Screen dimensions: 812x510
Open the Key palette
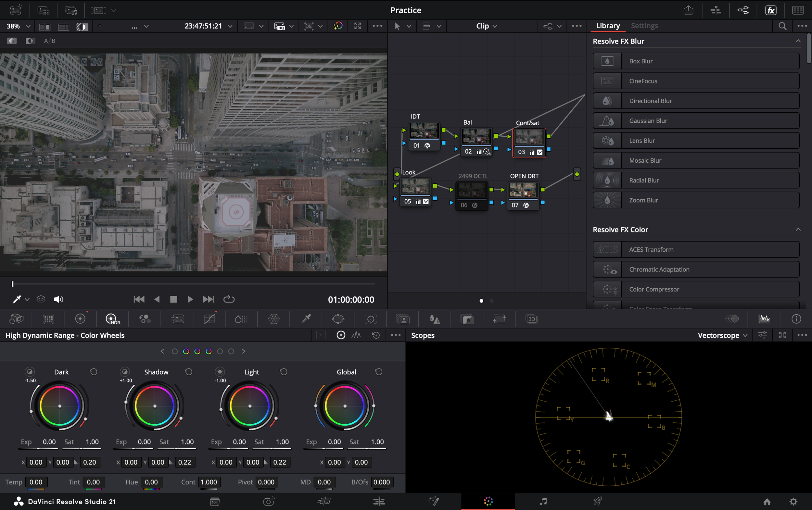(x=467, y=319)
